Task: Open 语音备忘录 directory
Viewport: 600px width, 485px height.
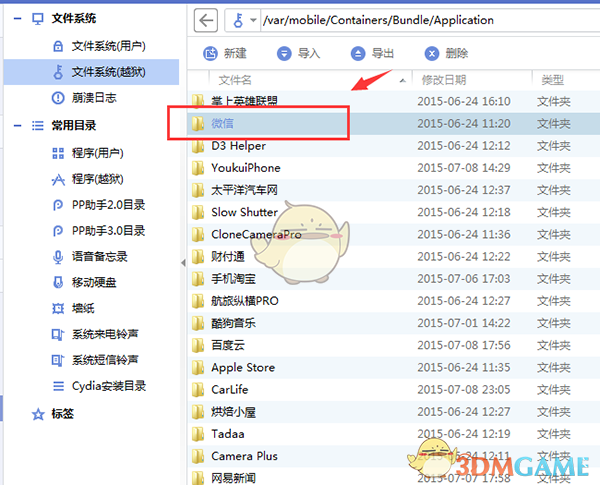Action: point(99,257)
